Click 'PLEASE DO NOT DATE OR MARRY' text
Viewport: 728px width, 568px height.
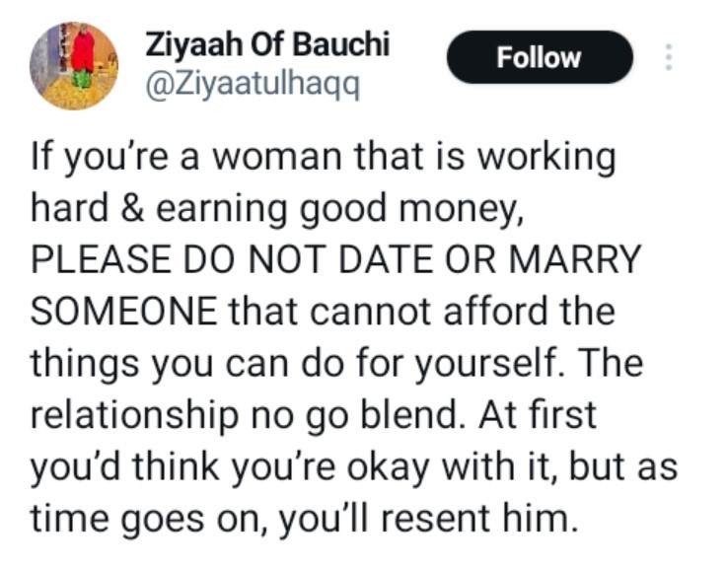(x=335, y=259)
